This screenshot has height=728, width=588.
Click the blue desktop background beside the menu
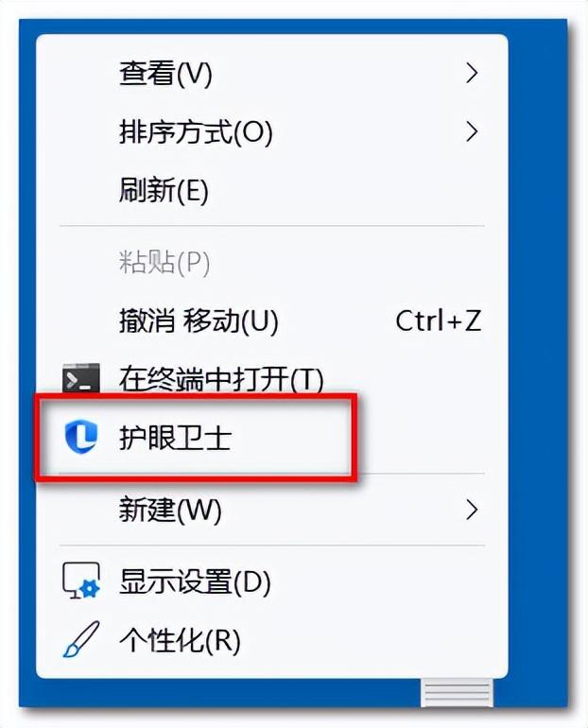coord(537,362)
